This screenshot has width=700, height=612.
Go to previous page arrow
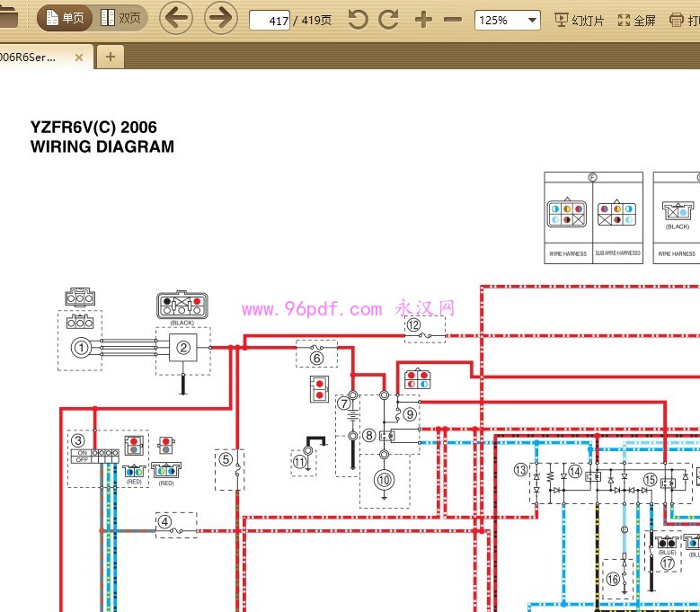(176, 18)
